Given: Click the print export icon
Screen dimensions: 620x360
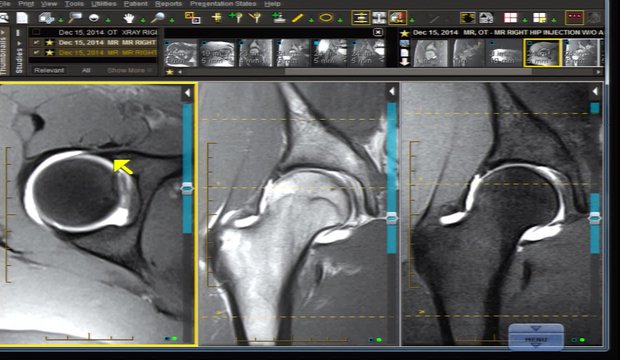Looking at the screenshot, I should (46, 18).
